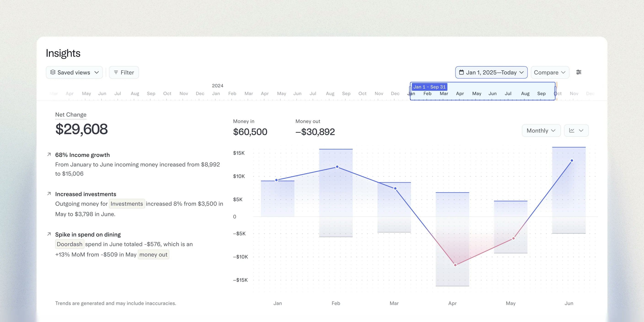The height and width of the screenshot is (322, 644).
Task: Grab the right handle of timeline range
Action: click(555, 91)
